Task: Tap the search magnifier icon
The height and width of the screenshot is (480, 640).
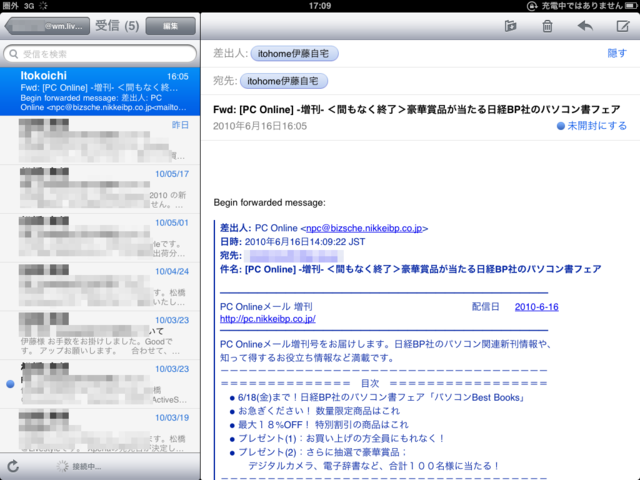Action: coord(13,54)
